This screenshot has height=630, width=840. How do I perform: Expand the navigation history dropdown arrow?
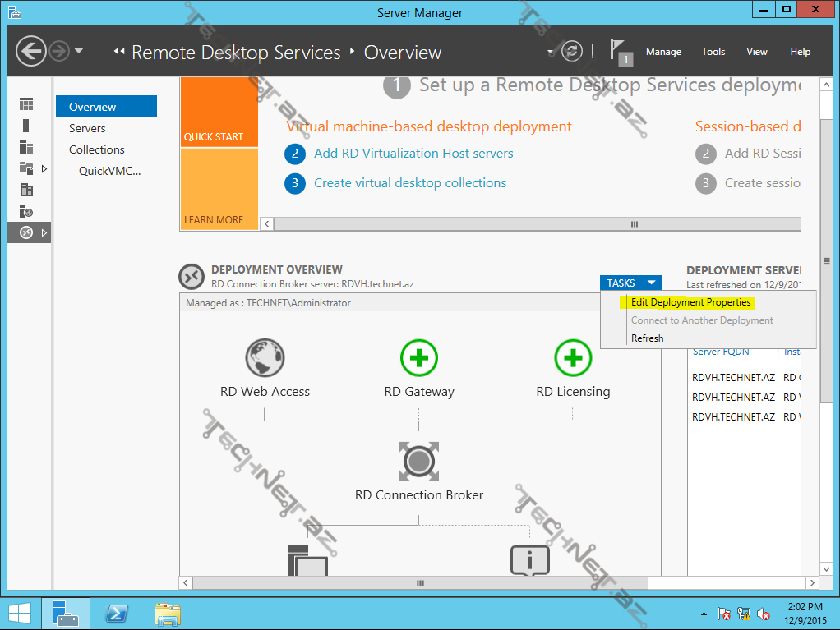[79, 52]
